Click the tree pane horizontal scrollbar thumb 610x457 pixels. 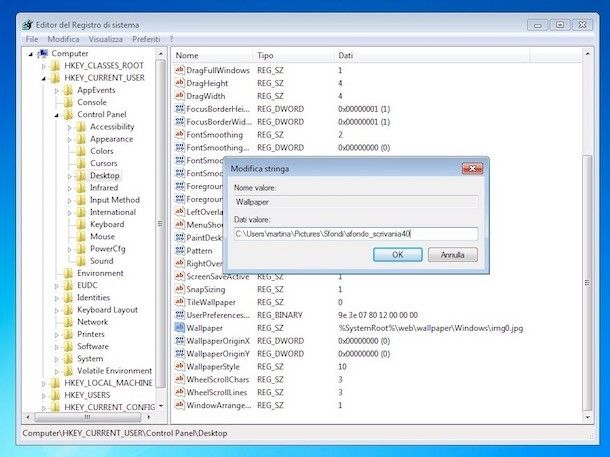[88, 417]
